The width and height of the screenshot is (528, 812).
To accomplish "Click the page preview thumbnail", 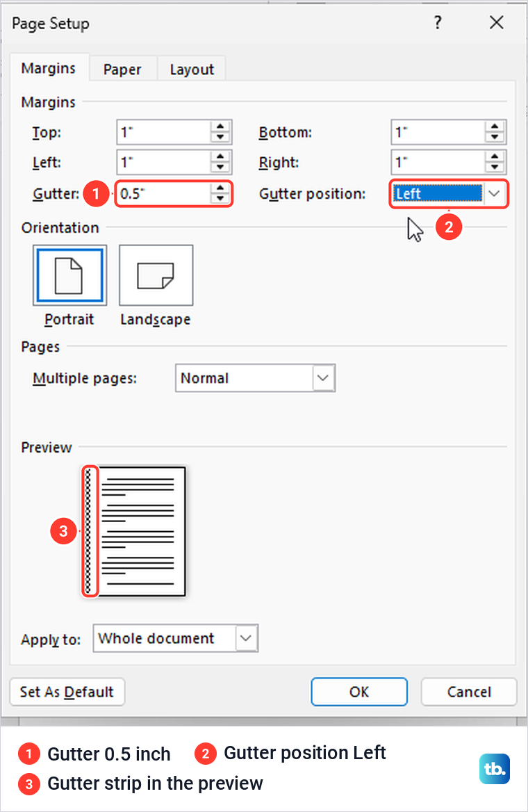I will pyautogui.click(x=134, y=531).
